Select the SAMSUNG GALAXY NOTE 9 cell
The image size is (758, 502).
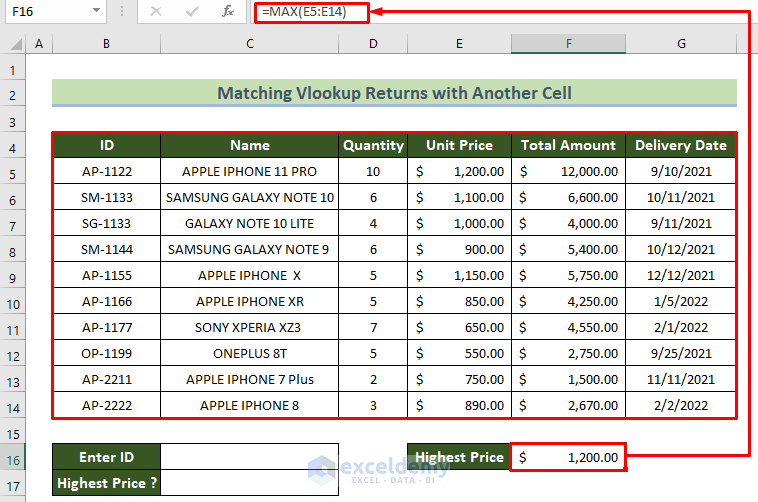(249, 250)
